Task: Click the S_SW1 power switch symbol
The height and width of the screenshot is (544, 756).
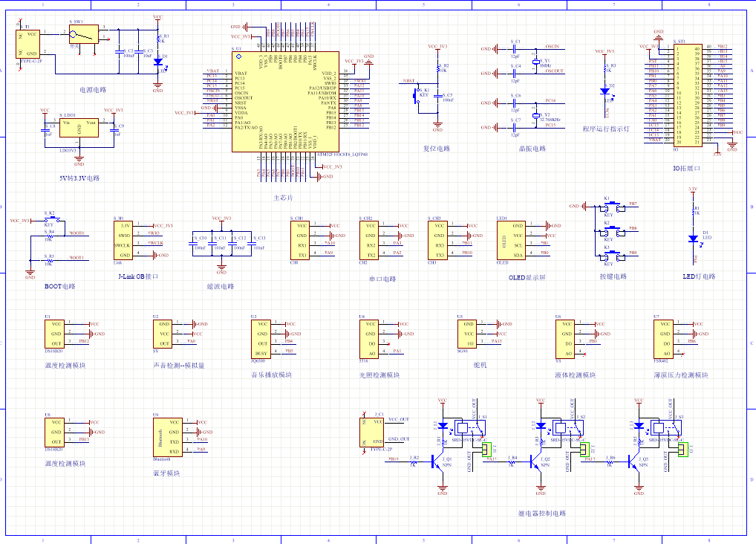Action: pyautogui.click(x=84, y=34)
